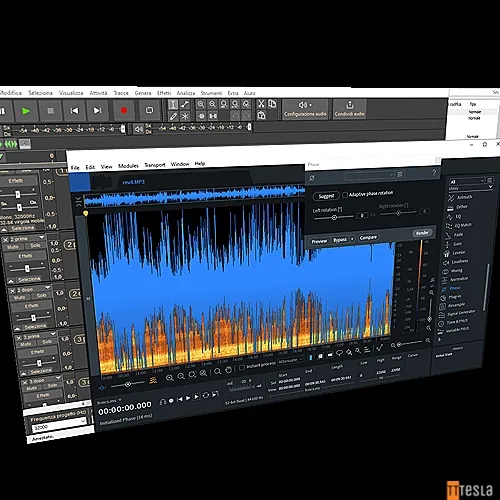Click the Left rotation value field
This screenshot has width=500, height=500.
(362, 216)
